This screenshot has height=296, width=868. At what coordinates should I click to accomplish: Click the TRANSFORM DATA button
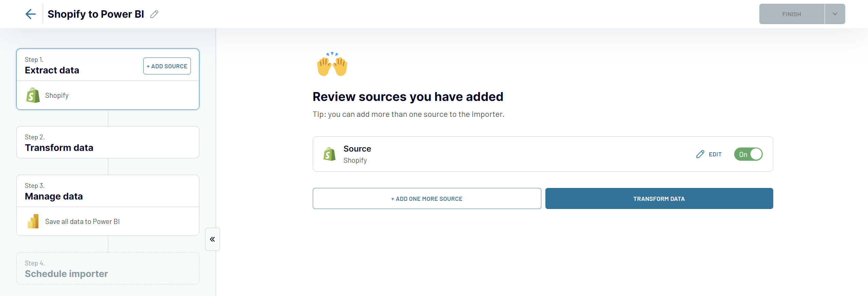[x=659, y=198]
